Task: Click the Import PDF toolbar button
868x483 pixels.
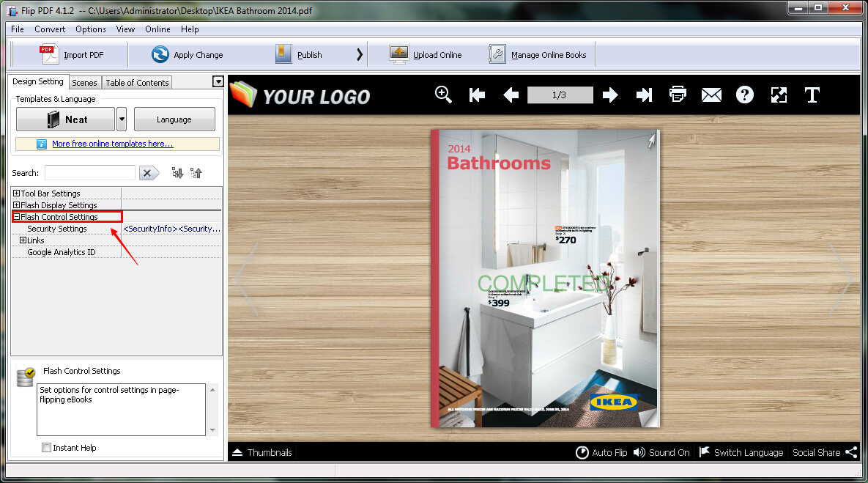Action: pyautogui.click(x=71, y=55)
